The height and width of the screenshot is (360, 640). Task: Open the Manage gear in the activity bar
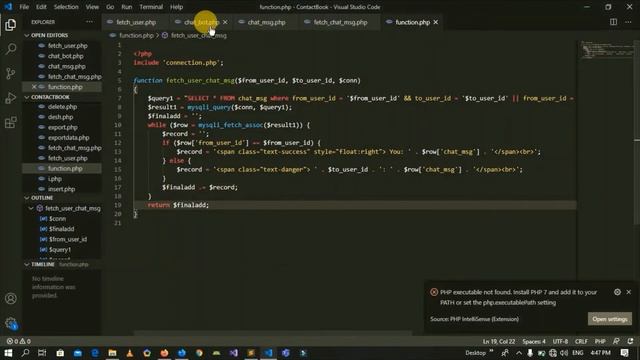pyautogui.click(x=11, y=323)
